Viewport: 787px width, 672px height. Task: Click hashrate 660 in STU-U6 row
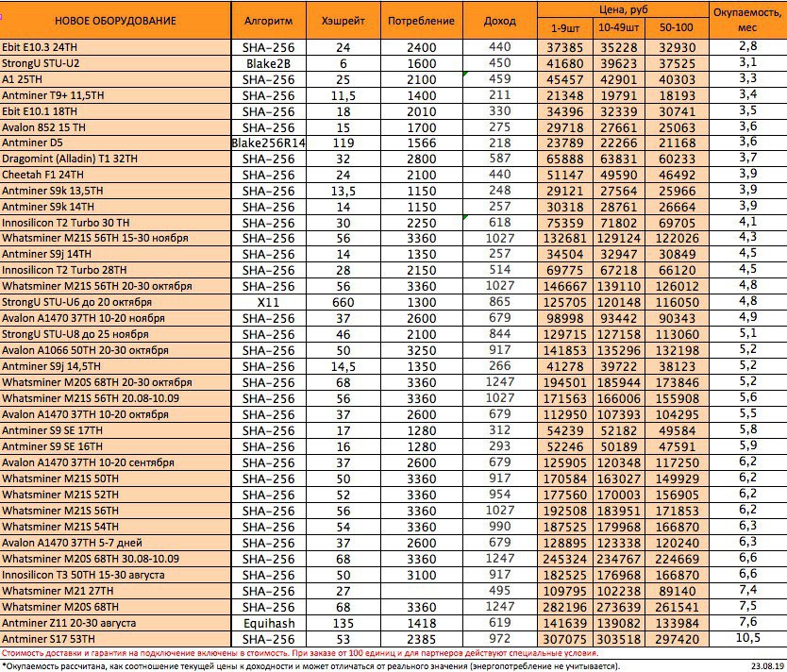point(343,302)
